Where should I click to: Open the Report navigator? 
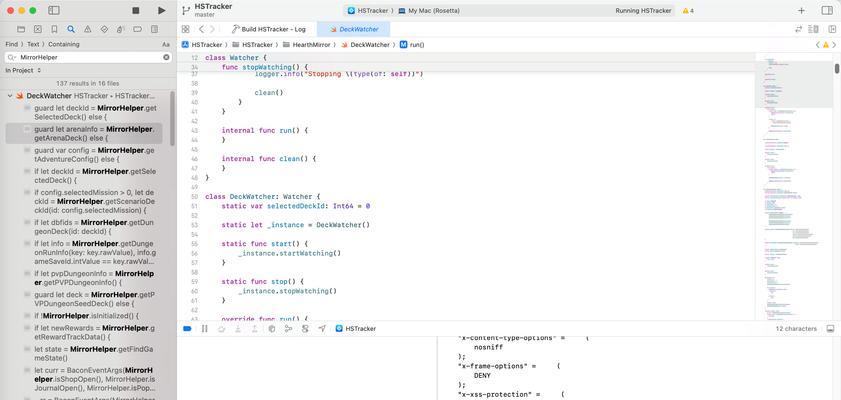click(x=154, y=29)
